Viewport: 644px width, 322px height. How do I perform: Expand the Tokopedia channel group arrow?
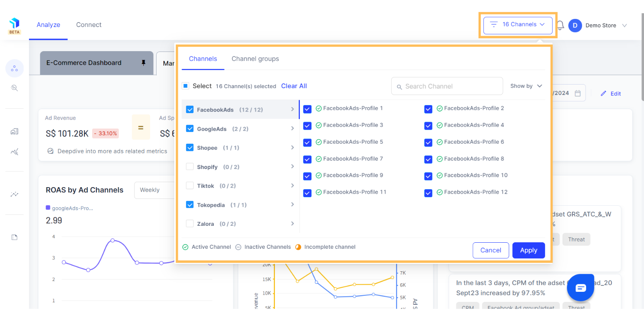coord(293,204)
